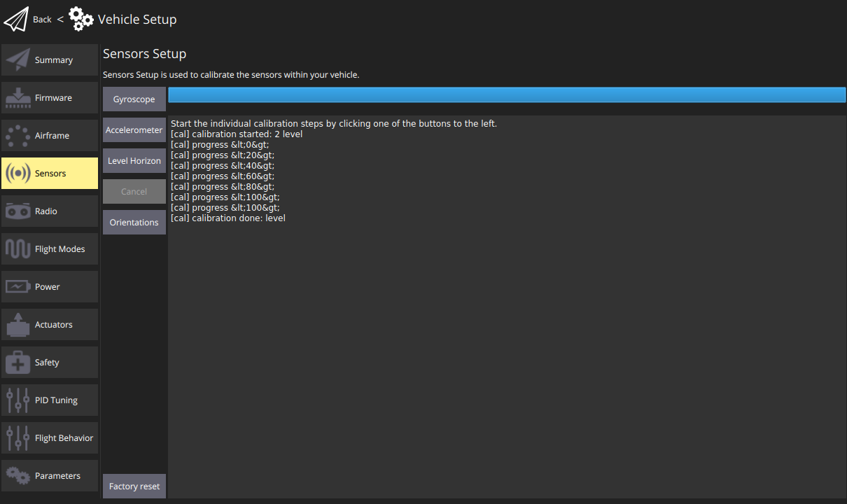Image resolution: width=847 pixels, height=504 pixels.
Task: Open the Parameters section
Action: 50,476
